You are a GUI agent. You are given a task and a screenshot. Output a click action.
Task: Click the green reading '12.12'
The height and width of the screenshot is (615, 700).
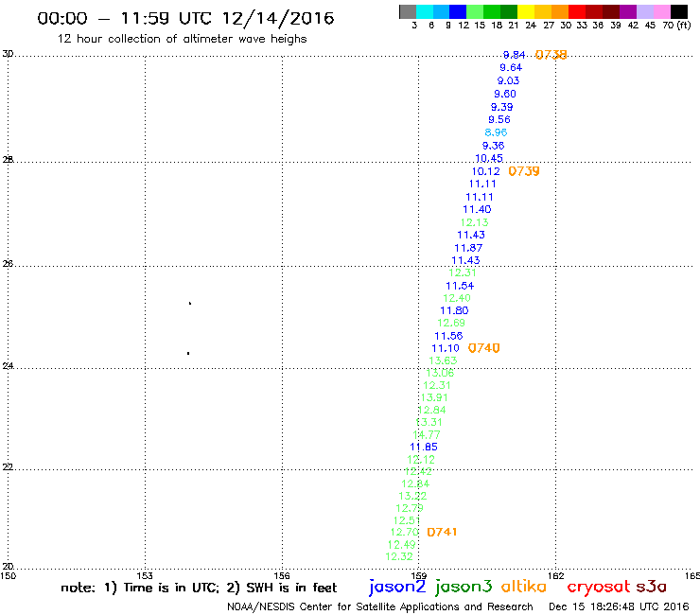[x=421, y=460]
